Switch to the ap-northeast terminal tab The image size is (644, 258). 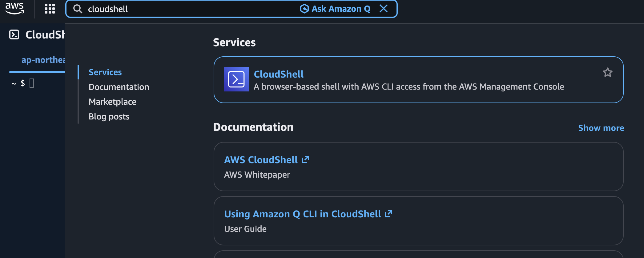point(43,60)
